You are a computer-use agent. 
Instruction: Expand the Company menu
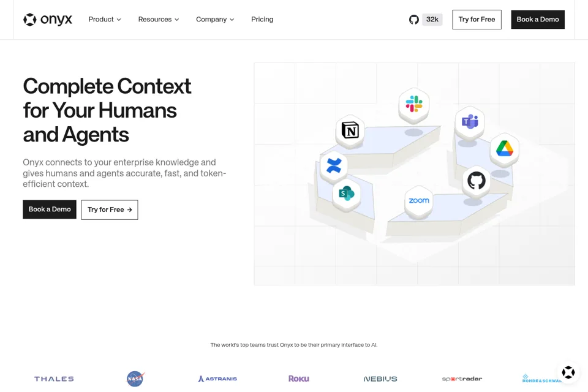[215, 20]
